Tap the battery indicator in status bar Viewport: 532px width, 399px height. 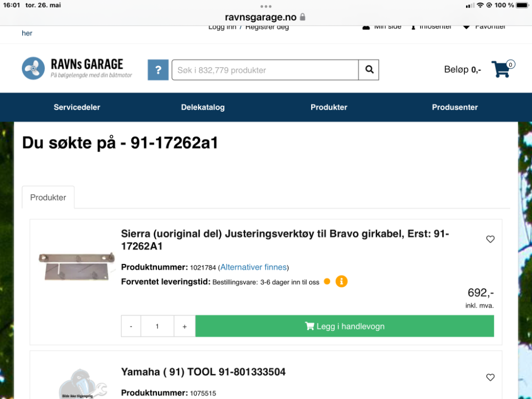(522, 5)
